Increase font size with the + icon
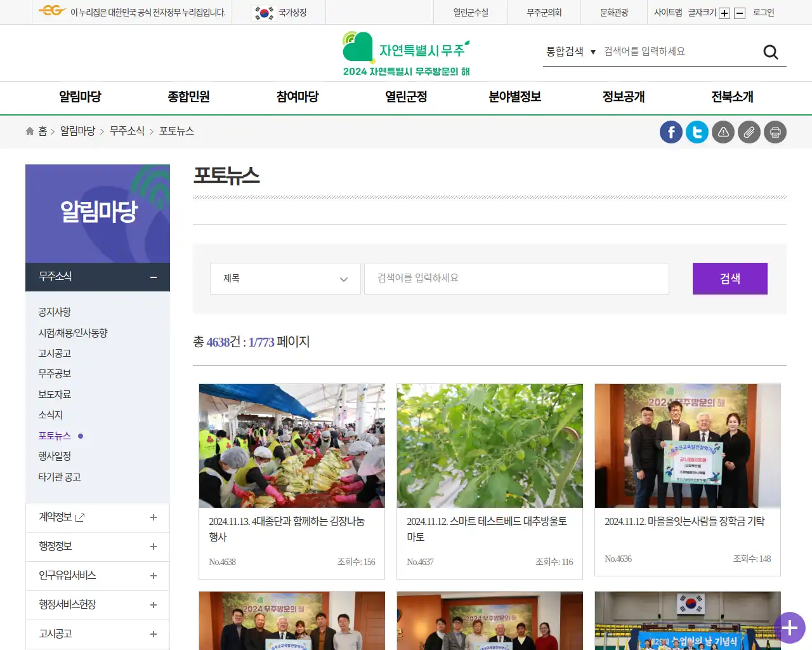The image size is (812, 650). (724, 12)
